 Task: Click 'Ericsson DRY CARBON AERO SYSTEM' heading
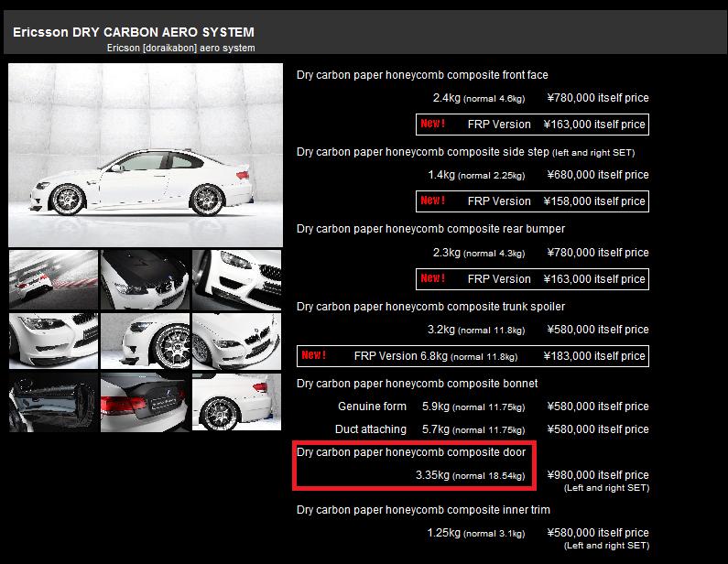(x=134, y=32)
